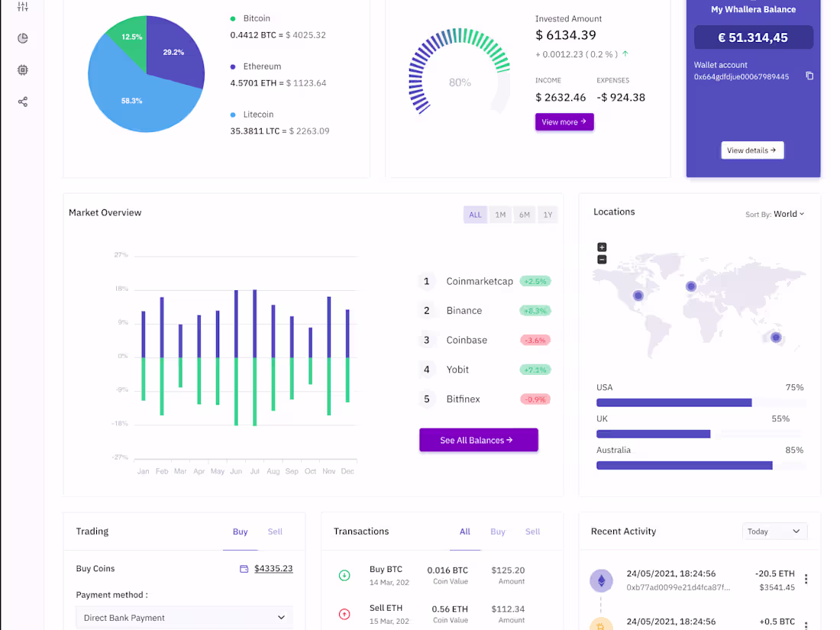Switch the Market Overview to 6M view

525,215
